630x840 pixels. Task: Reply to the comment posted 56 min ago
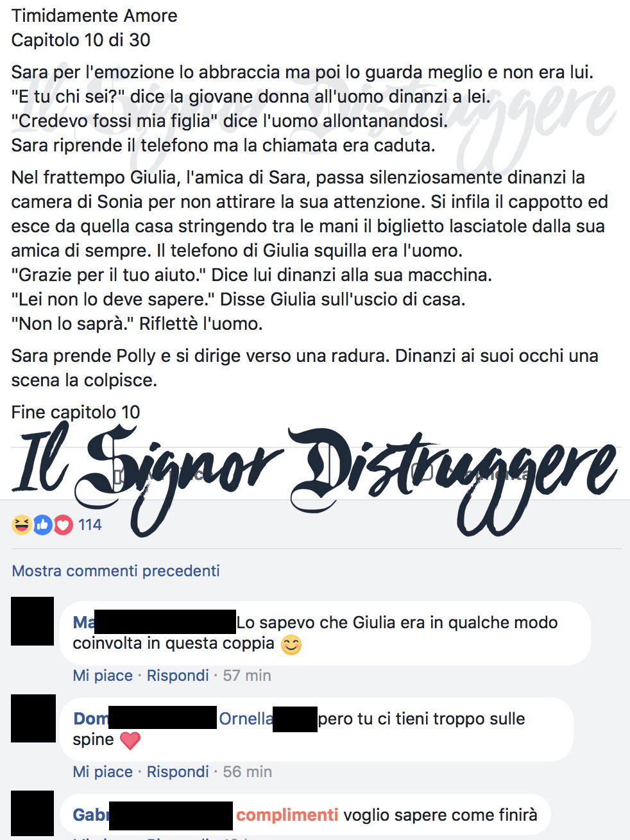click(178, 771)
